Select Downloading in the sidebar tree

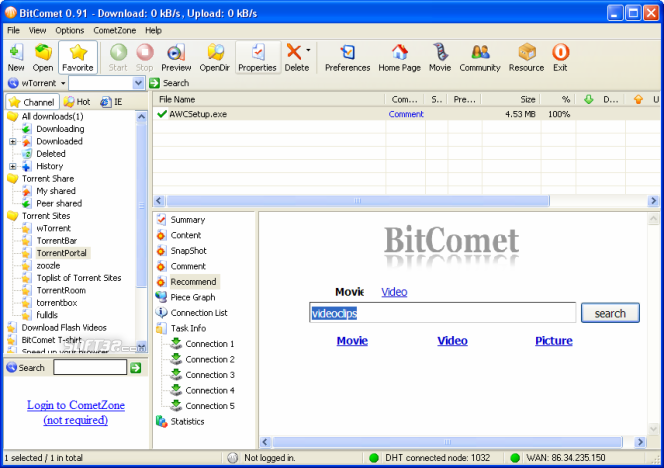(60, 129)
